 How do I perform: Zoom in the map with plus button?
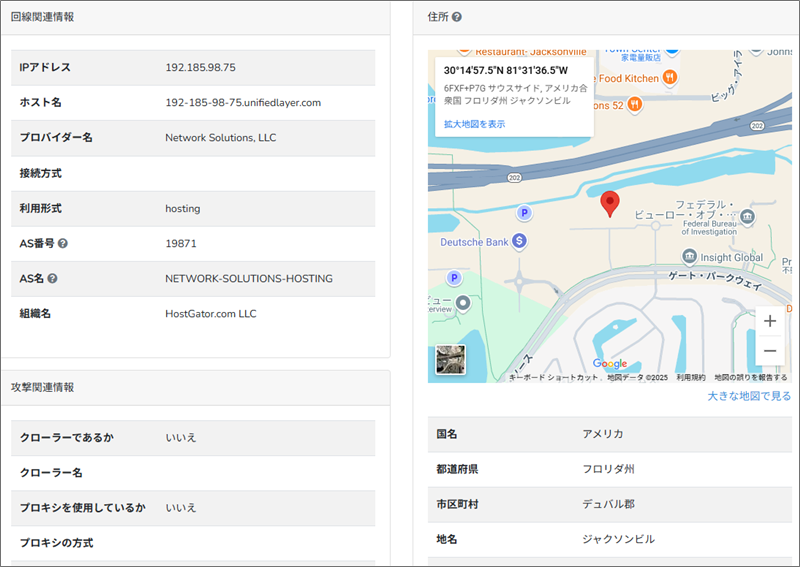point(770,321)
